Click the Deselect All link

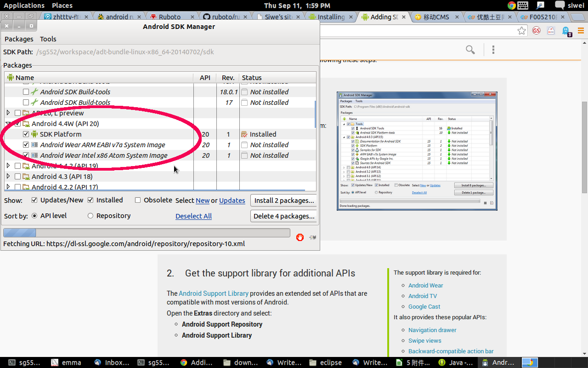click(193, 216)
